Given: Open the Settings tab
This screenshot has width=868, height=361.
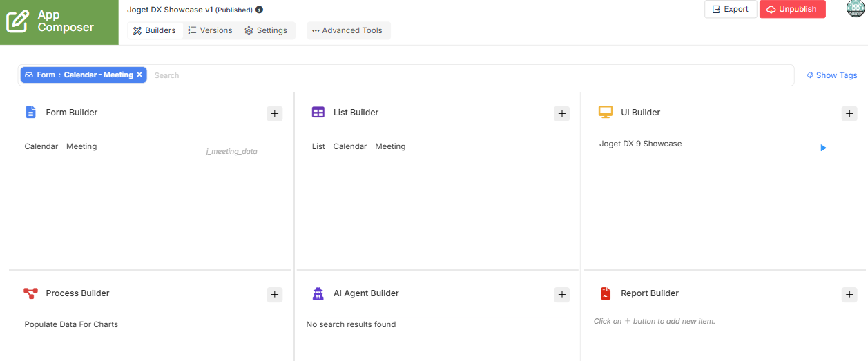Looking at the screenshot, I should coord(266,30).
